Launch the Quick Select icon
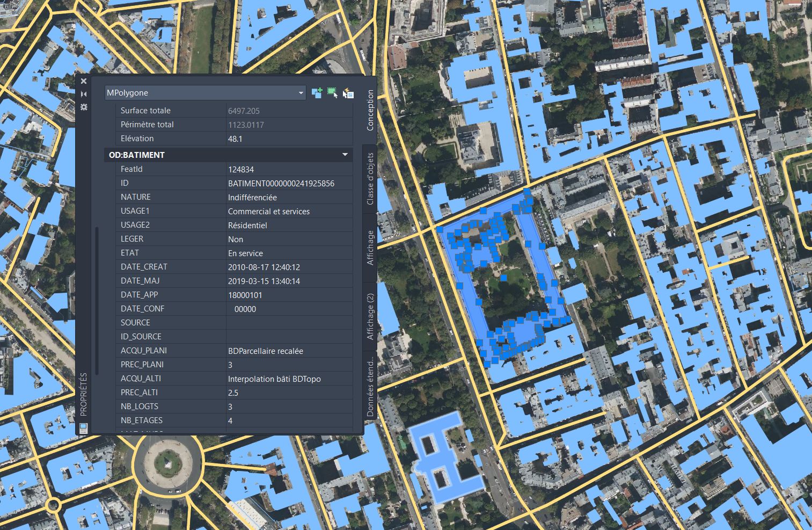 [x=348, y=93]
